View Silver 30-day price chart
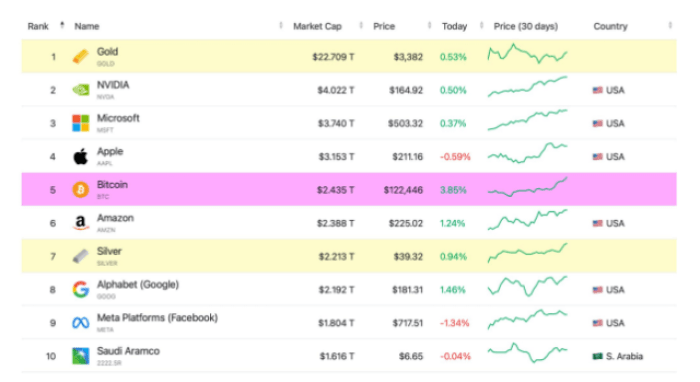 pos(527,253)
